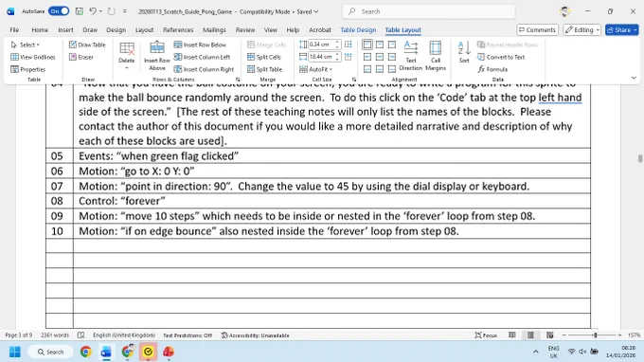Open Customize Quick Access Toolbar dropdown
The width and height of the screenshot is (644, 362).
point(125,11)
